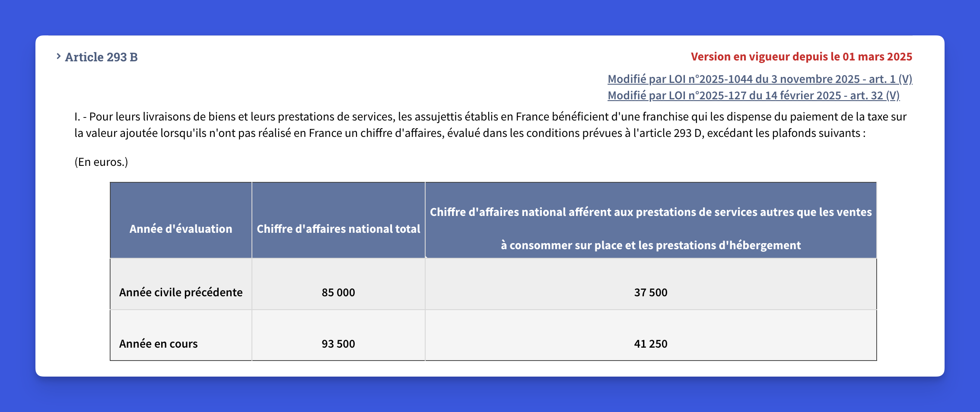Click the 41 250 table cell
The width and height of the screenshot is (980, 412).
pos(650,344)
